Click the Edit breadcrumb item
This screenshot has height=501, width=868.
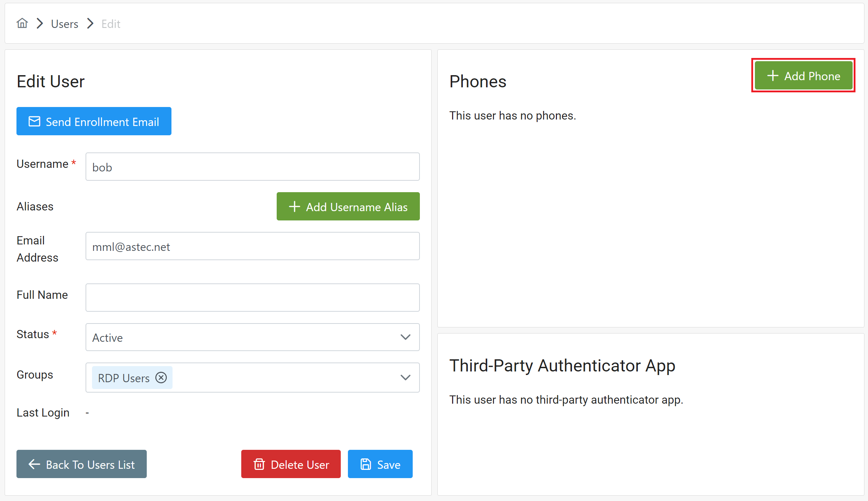point(111,24)
